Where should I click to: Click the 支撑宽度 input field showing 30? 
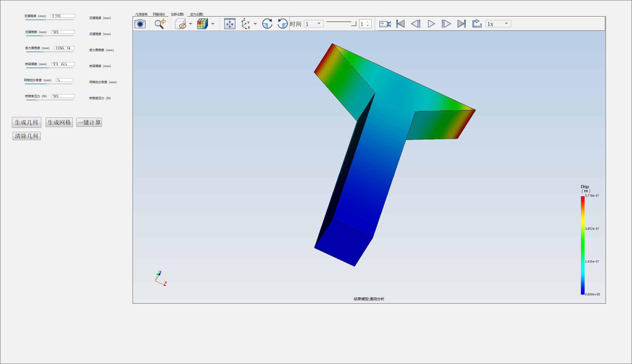(x=63, y=32)
